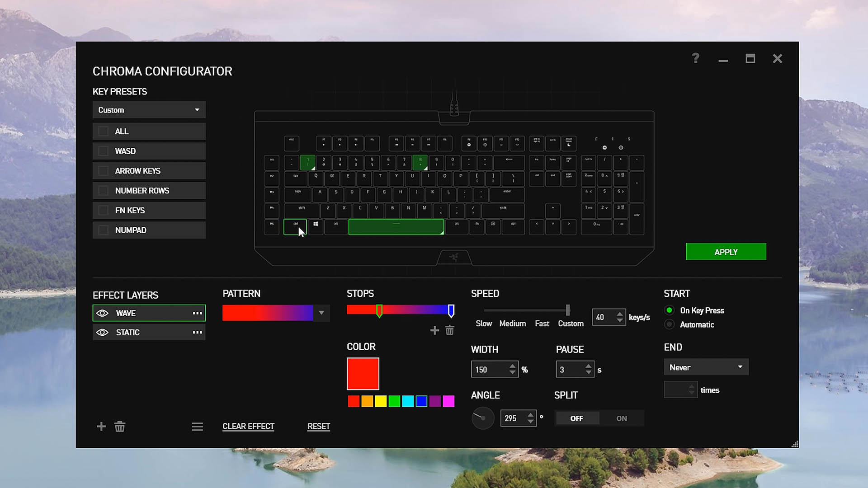Hide the WAVE layer with eye icon
The height and width of the screenshot is (488, 868).
103,313
